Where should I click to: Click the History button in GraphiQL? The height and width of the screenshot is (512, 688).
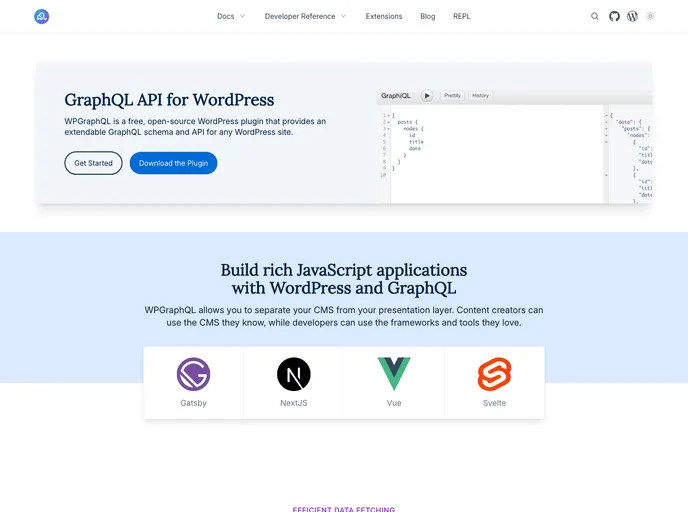(x=480, y=96)
